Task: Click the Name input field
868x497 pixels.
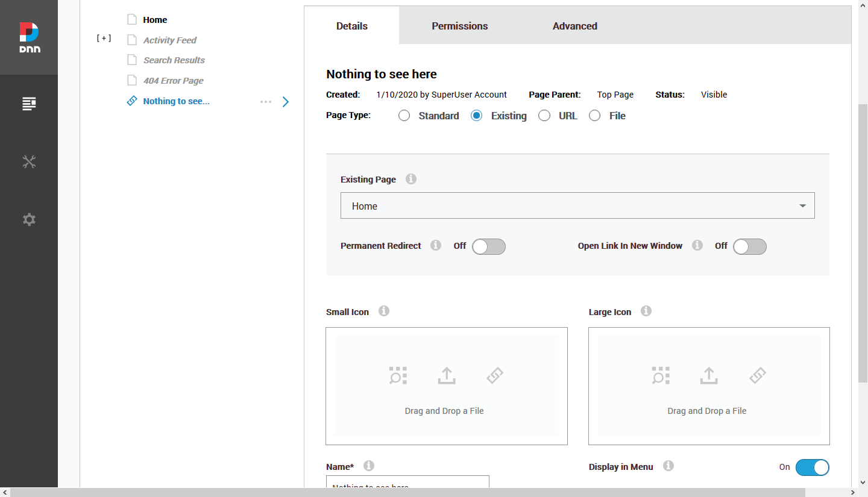Action: point(407,482)
